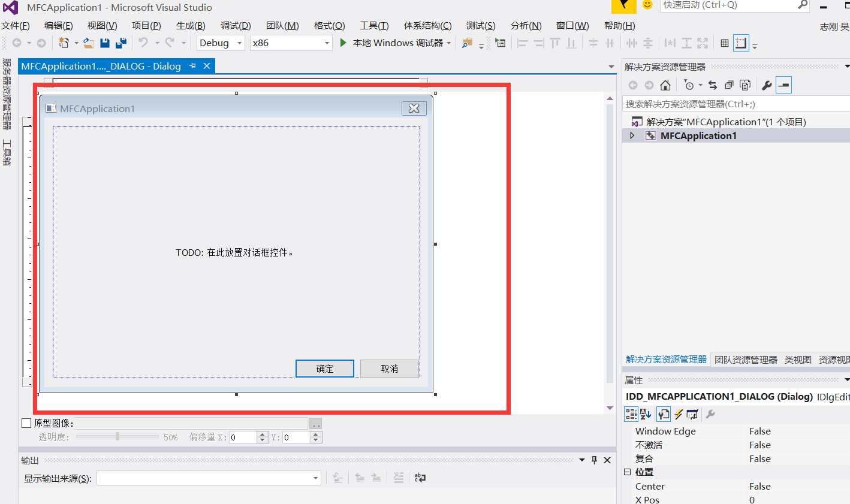Screen dimensions: 850x504
Task: Open the 显示输出来源 combo box
Action: pyautogui.click(x=209, y=478)
